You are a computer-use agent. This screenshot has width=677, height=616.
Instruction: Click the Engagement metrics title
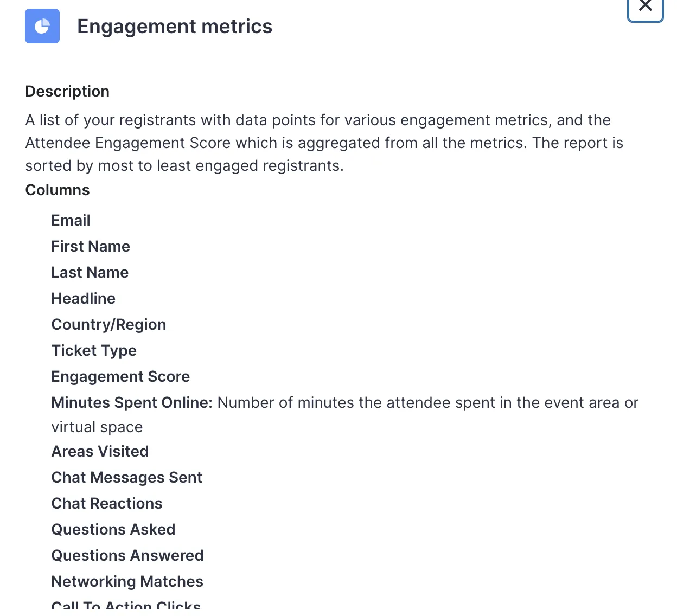coord(175,27)
